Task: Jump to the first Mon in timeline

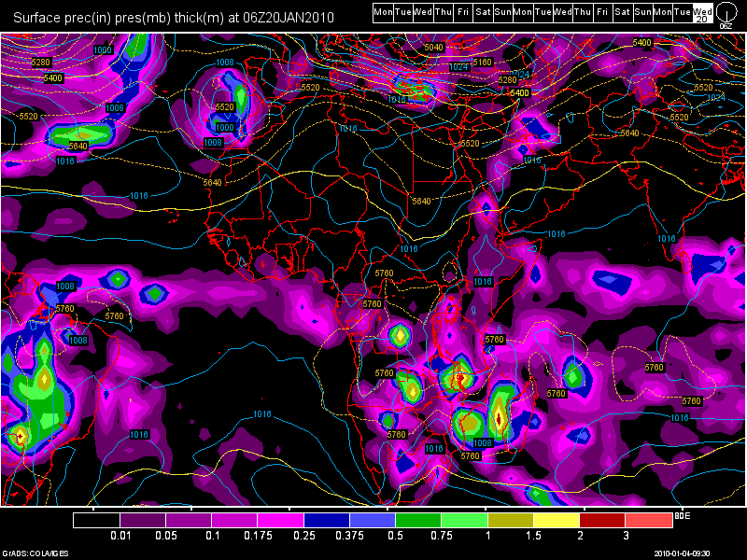Action: click(382, 12)
